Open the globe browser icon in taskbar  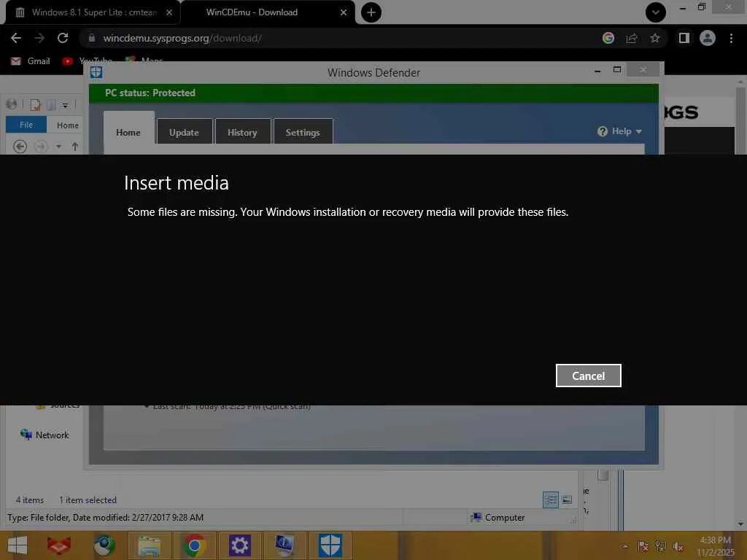[104, 545]
